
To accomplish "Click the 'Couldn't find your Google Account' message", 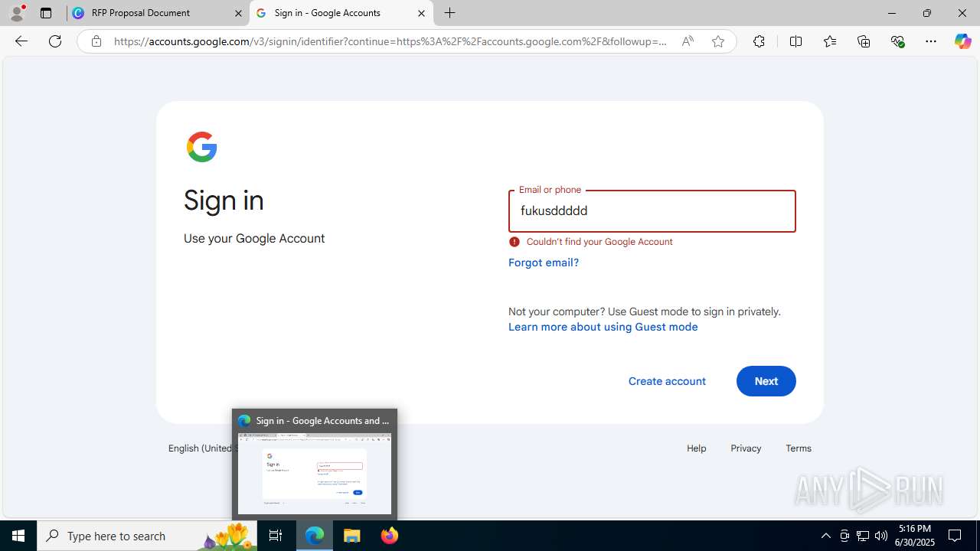I will 599,242.
